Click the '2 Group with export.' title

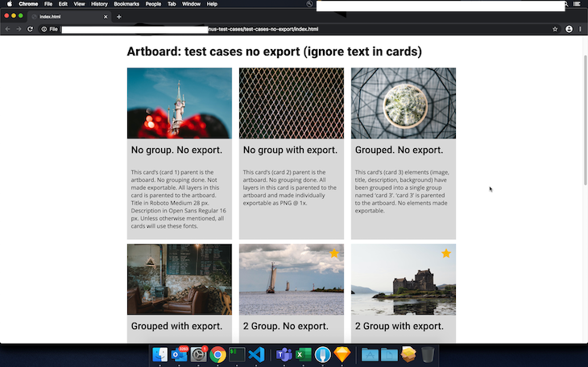click(400, 326)
